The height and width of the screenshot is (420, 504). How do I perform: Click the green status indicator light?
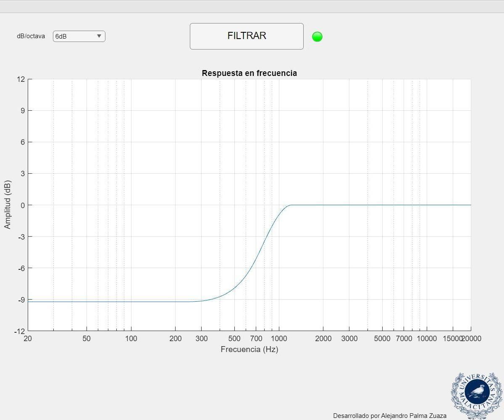coord(318,36)
